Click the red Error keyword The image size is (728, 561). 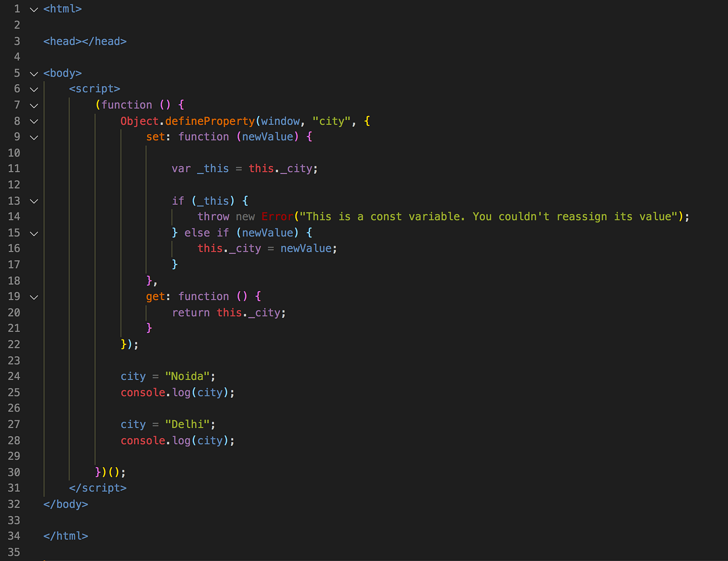[x=277, y=217]
